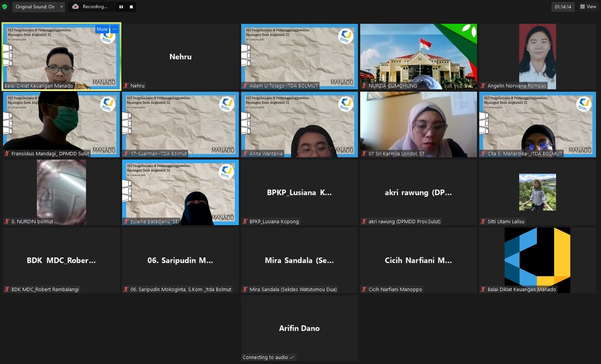Select Balai Diklat logo profile tile
Viewport: 601px width, 364px height.
(537, 257)
